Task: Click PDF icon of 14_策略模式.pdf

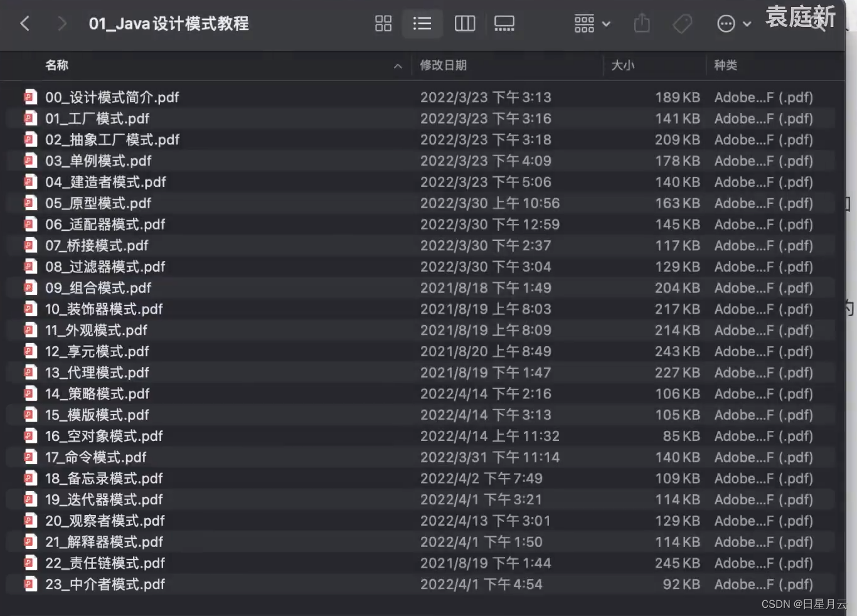Action: 30,393
